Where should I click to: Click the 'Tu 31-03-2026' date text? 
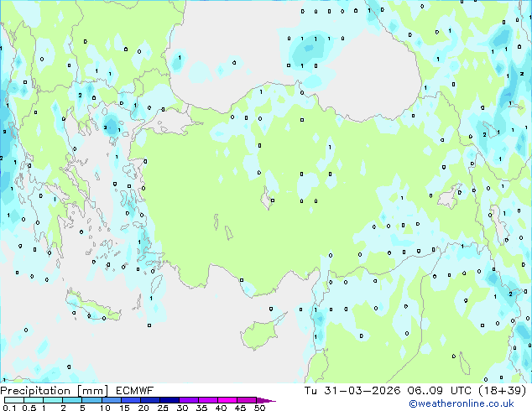(352, 391)
